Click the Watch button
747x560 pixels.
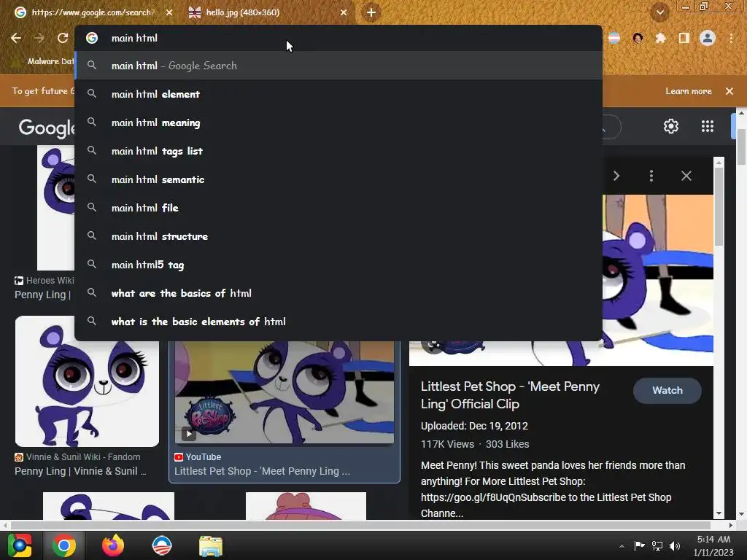[667, 391]
